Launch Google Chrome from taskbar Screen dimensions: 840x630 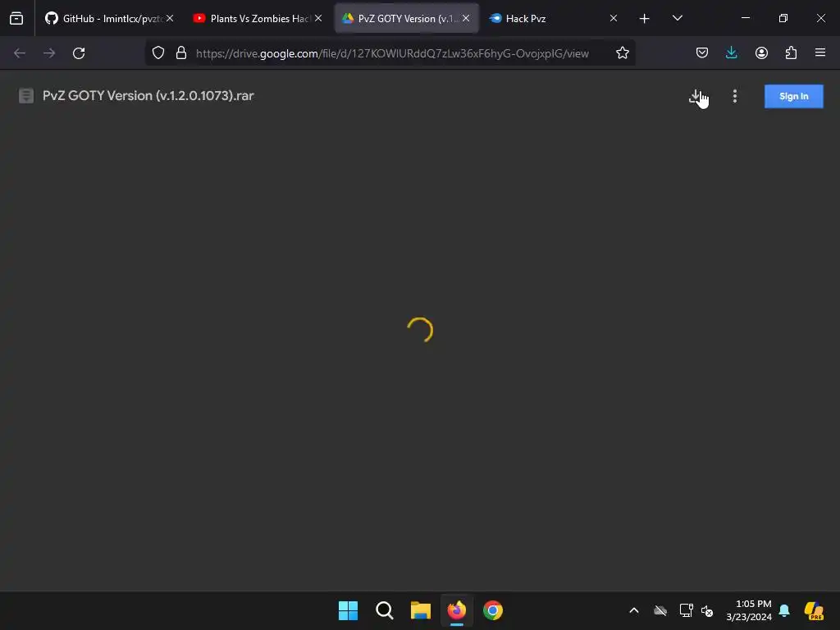click(493, 610)
